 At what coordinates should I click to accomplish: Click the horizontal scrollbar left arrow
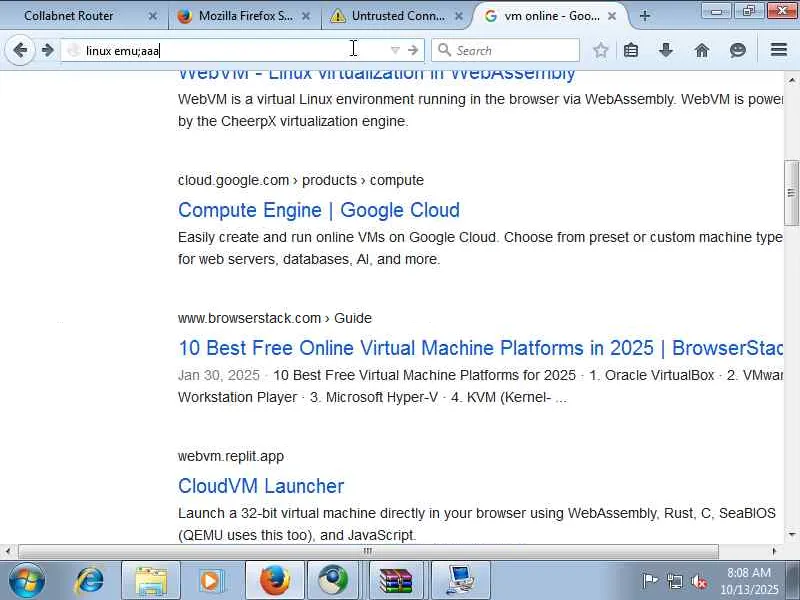[7, 551]
